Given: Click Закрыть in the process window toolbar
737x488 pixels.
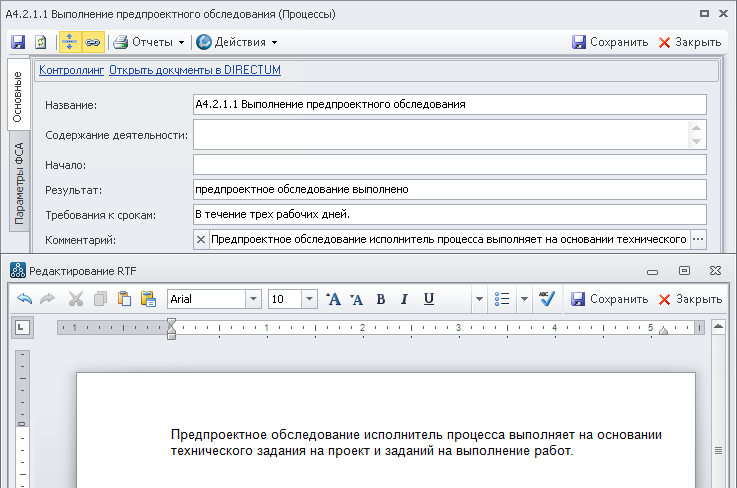Looking at the screenshot, I should click(x=690, y=42).
